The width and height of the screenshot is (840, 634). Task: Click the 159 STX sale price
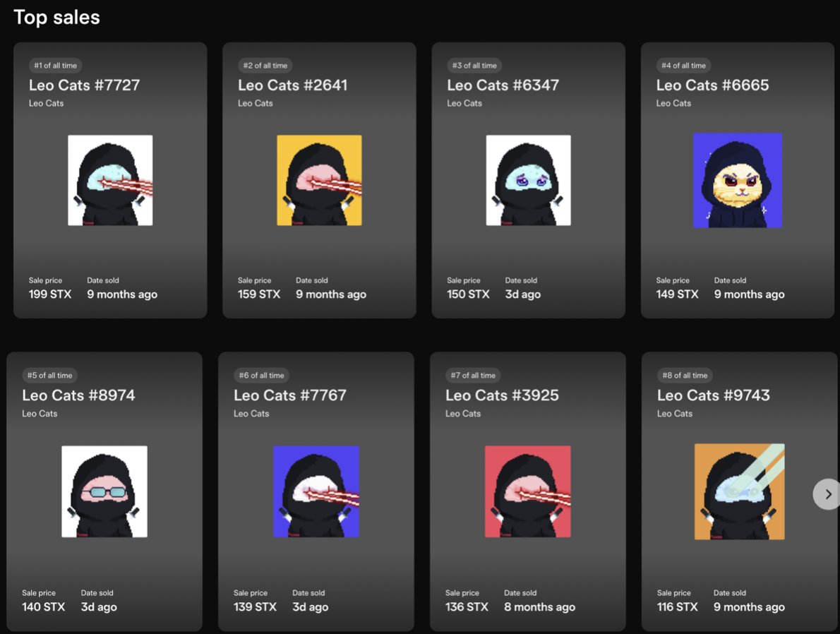click(x=259, y=294)
